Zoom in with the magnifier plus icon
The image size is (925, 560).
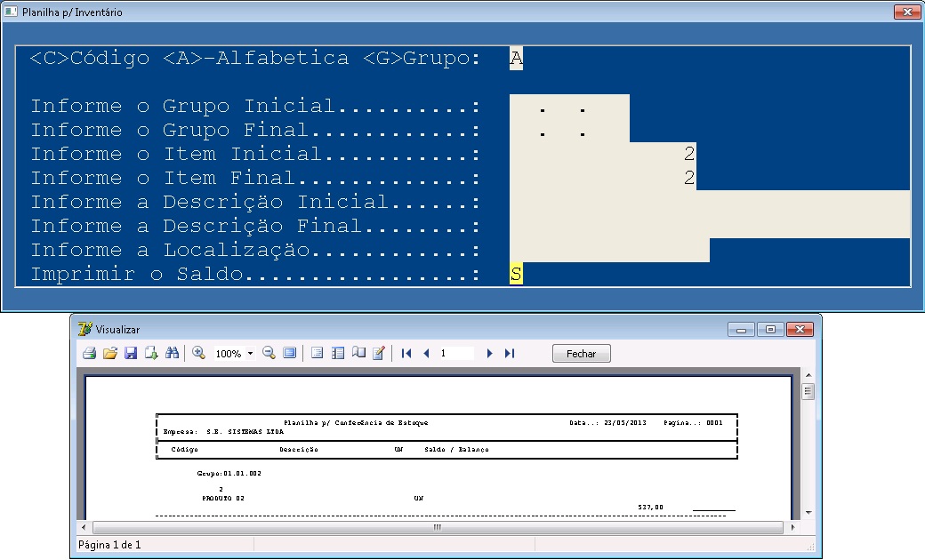[198, 354]
